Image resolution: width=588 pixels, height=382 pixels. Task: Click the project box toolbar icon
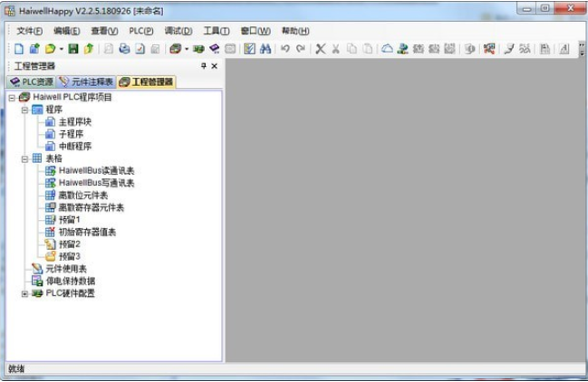click(x=175, y=49)
